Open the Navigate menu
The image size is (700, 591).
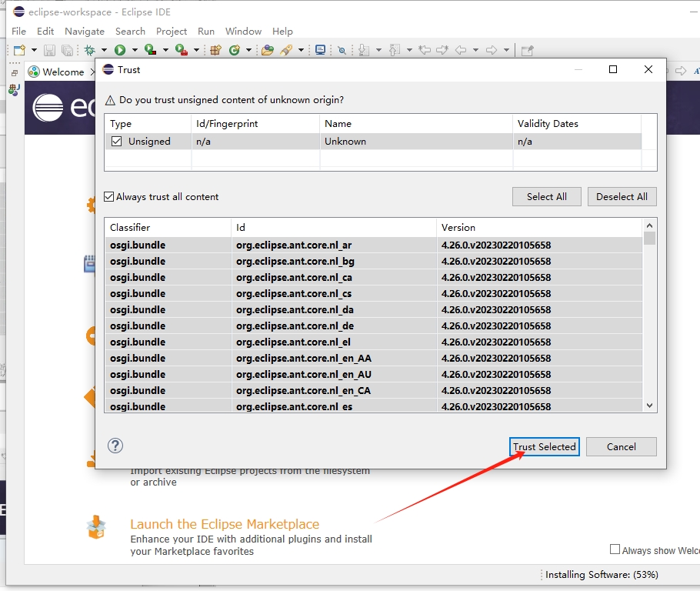pyautogui.click(x=85, y=32)
